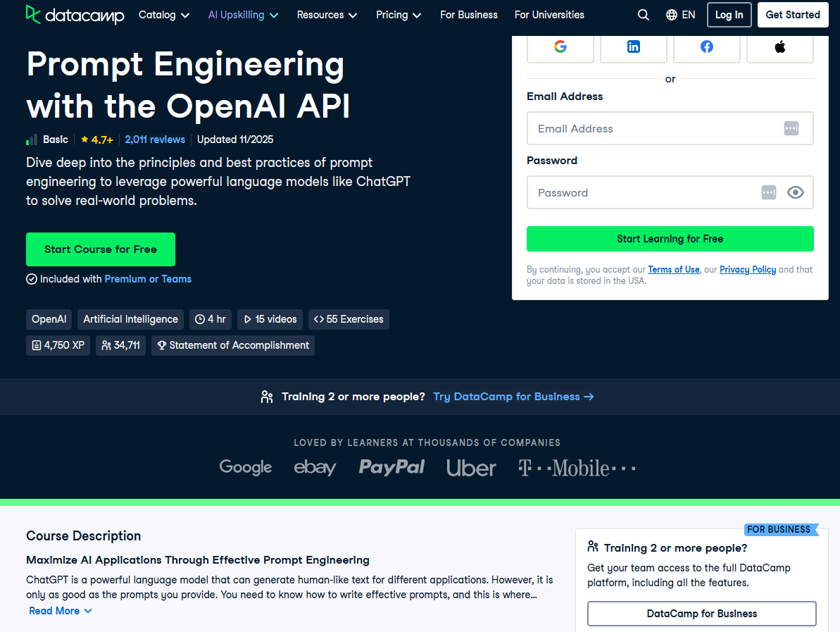Click the PayPal company logo
This screenshot has height=632, width=840.
pyautogui.click(x=391, y=467)
